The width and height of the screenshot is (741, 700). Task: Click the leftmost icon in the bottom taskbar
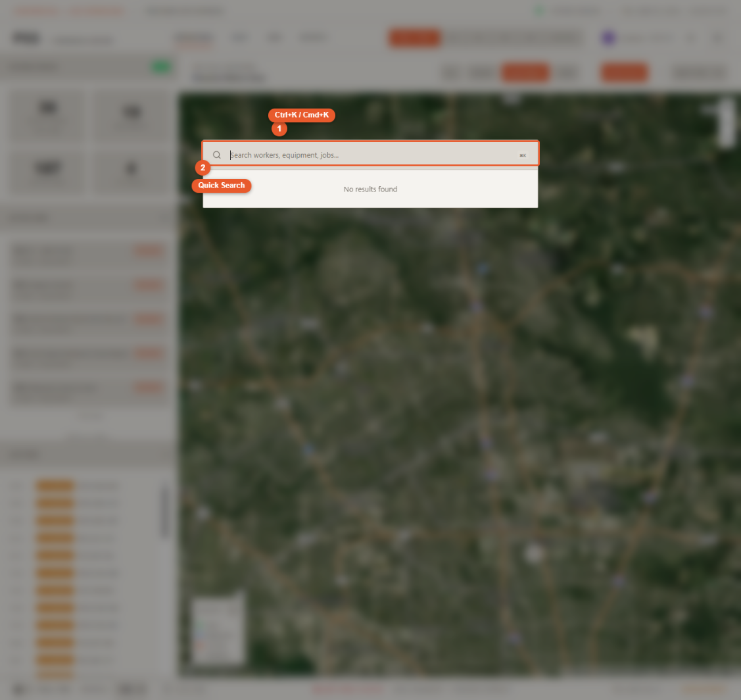click(x=16, y=689)
